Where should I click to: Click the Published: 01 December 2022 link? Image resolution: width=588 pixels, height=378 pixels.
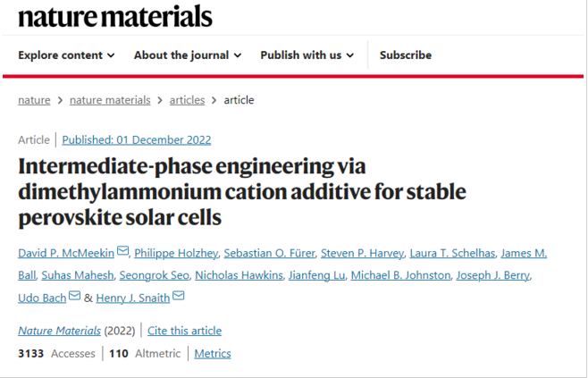[137, 139]
